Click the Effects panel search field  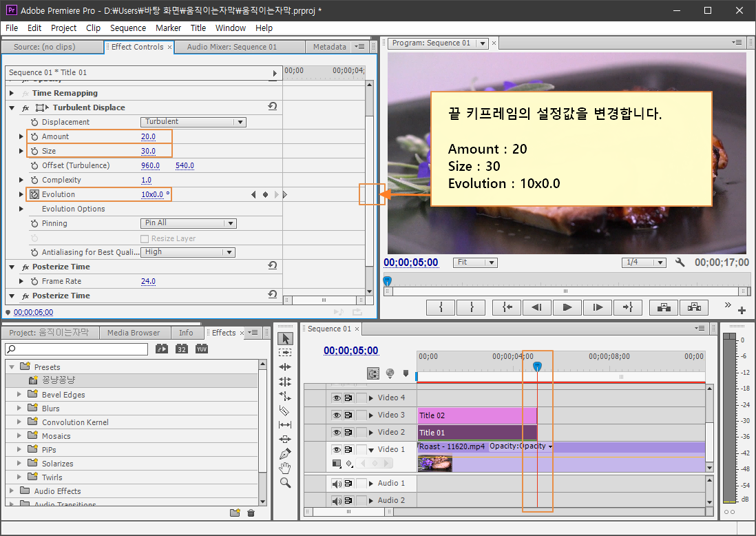click(x=76, y=349)
